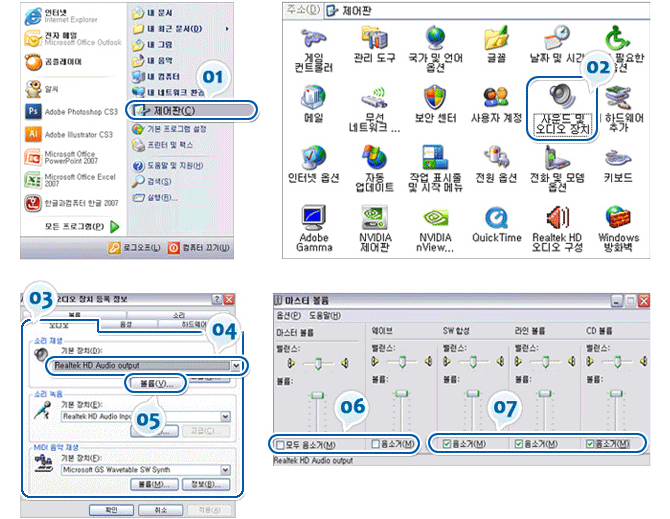This screenshot has height=519, width=670.
Task: Open the 옵션 menu in 마스터 볼륨
Action: point(285,314)
